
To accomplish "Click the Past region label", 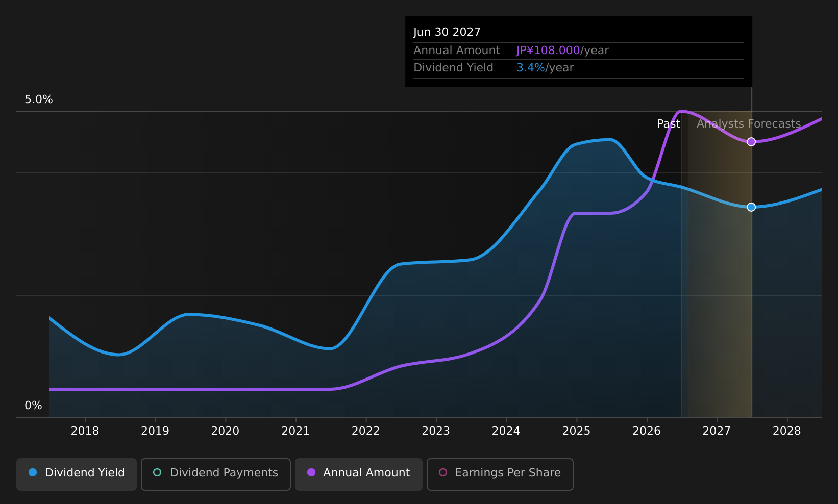I will (x=668, y=124).
